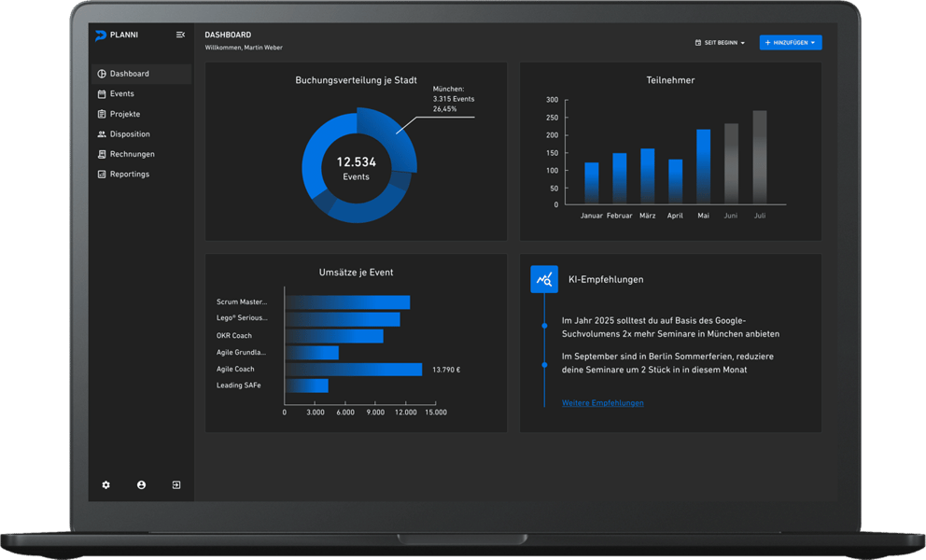Click the Leading SAFe revenue bar

coord(306,385)
